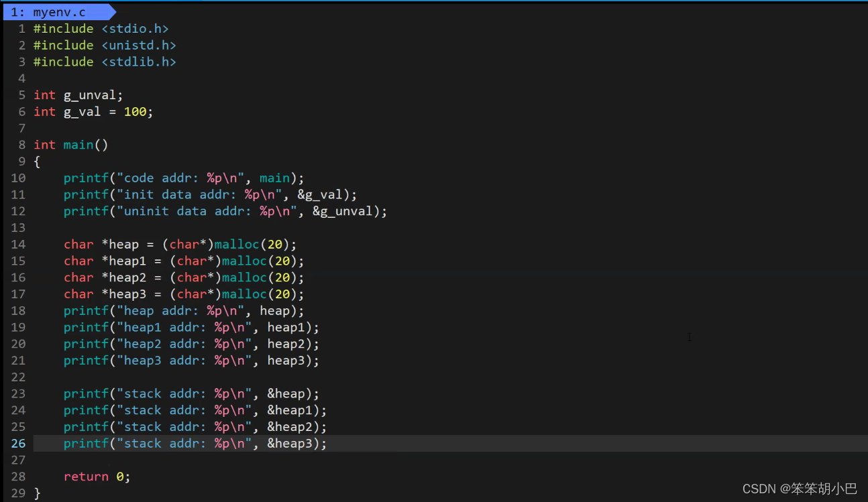Click '&g_unval' argument on line 12
Image resolution: width=868 pixels, height=502 pixels.
(342, 211)
